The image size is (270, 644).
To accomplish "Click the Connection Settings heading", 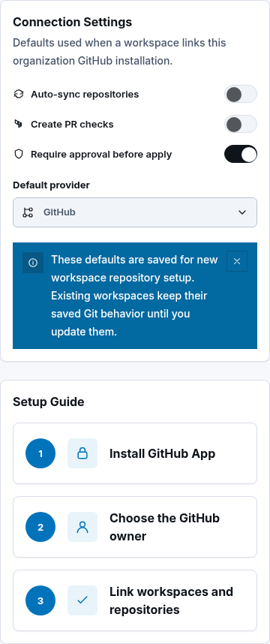I will pyautogui.click(x=72, y=22).
